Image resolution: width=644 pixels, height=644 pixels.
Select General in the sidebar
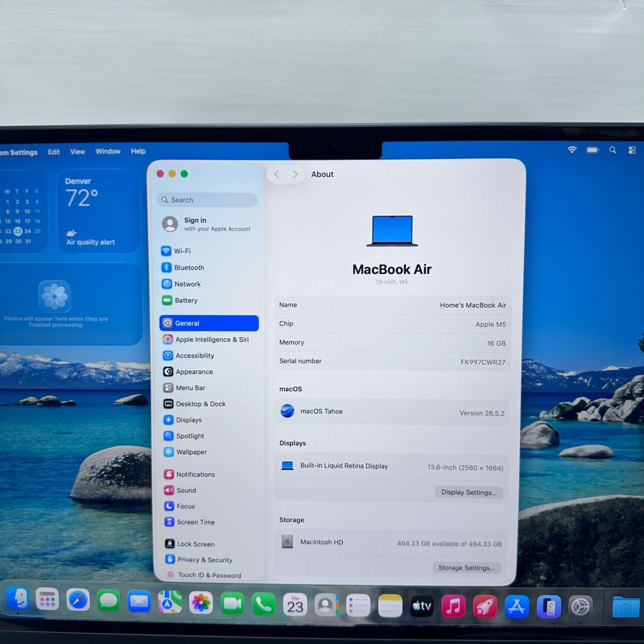click(209, 323)
